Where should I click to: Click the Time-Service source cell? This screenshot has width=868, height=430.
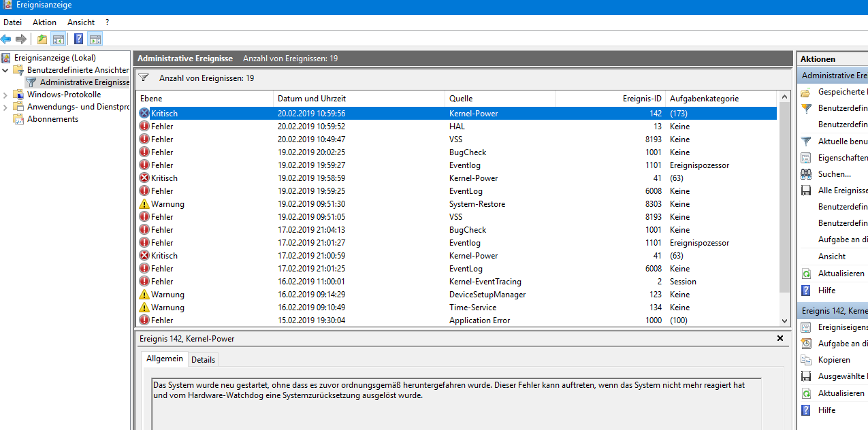tap(474, 308)
